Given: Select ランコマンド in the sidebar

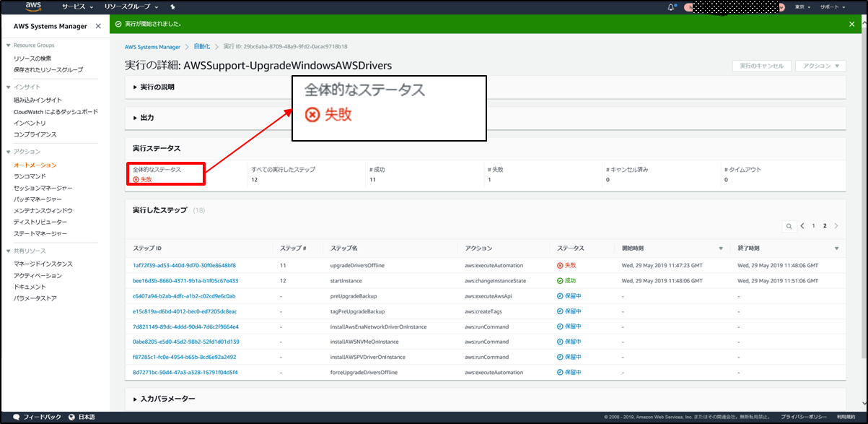Looking at the screenshot, I should [30, 176].
